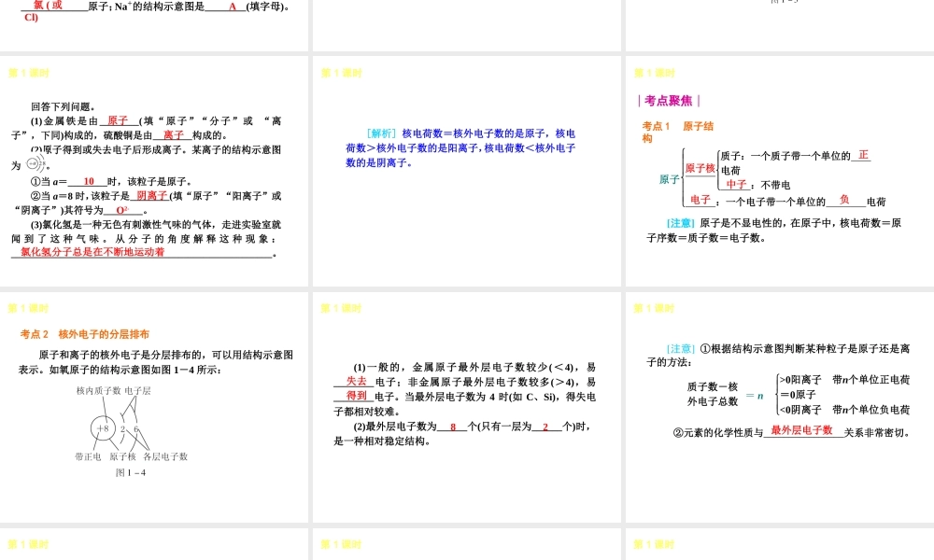Click the red answer 氯化氢分子总是在不断地运动着
Viewport: 934px width, 560px height.
[92, 252]
